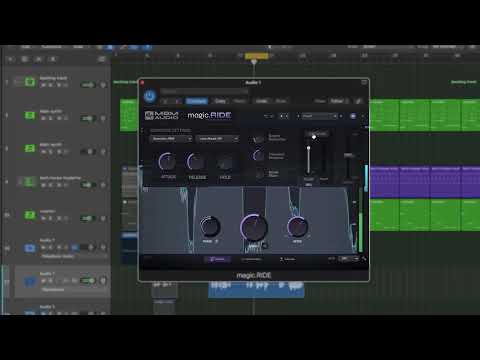The height and width of the screenshot is (360, 480).
Task: Click the purple knob right of center knob
Action: [x=297, y=227]
